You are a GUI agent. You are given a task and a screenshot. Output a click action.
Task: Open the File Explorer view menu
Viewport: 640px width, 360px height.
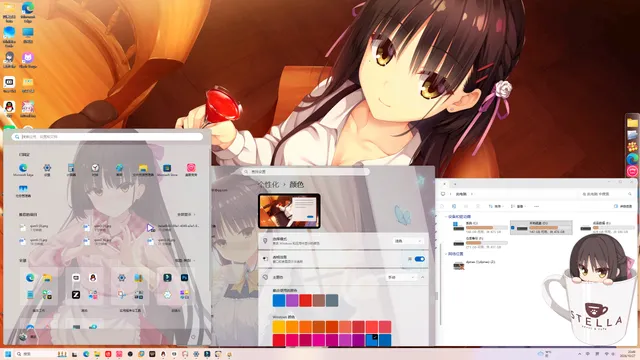(x=518, y=207)
